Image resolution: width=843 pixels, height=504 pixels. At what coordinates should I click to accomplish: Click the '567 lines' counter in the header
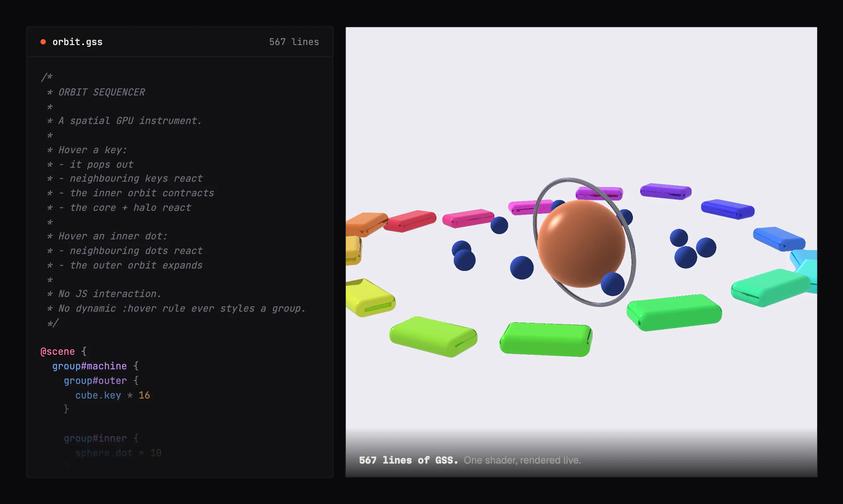click(x=294, y=42)
